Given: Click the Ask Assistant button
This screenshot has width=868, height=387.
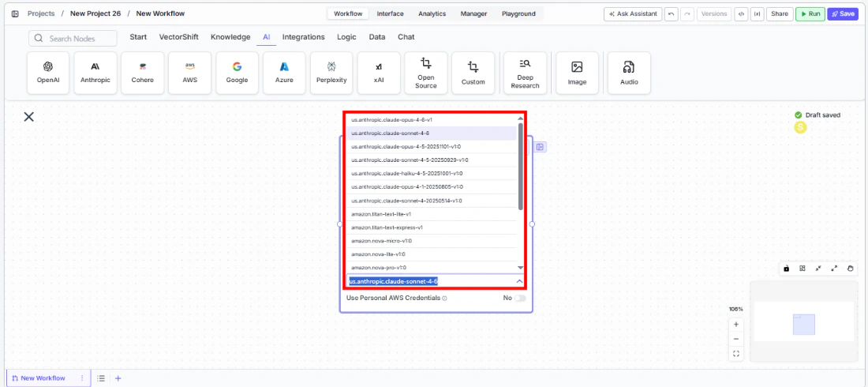Looking at the screenshot, I should [633, 14].
